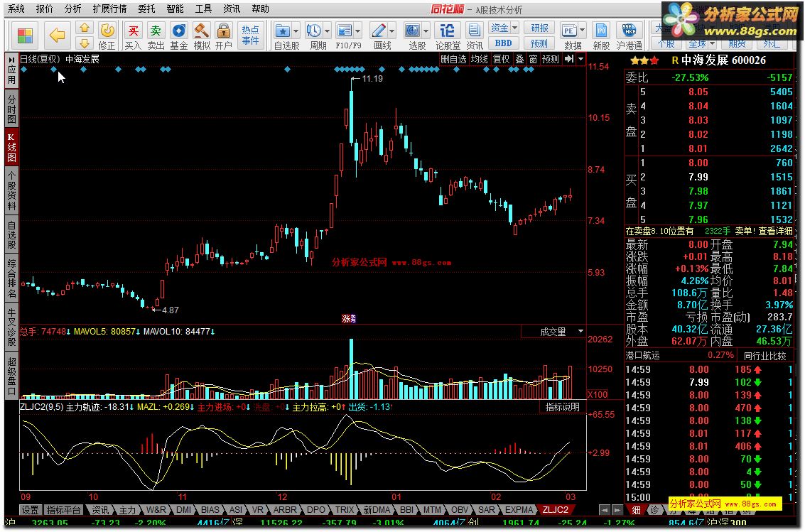Click the 卖出 (sell) toolbar icon

(x=156, y=35)
